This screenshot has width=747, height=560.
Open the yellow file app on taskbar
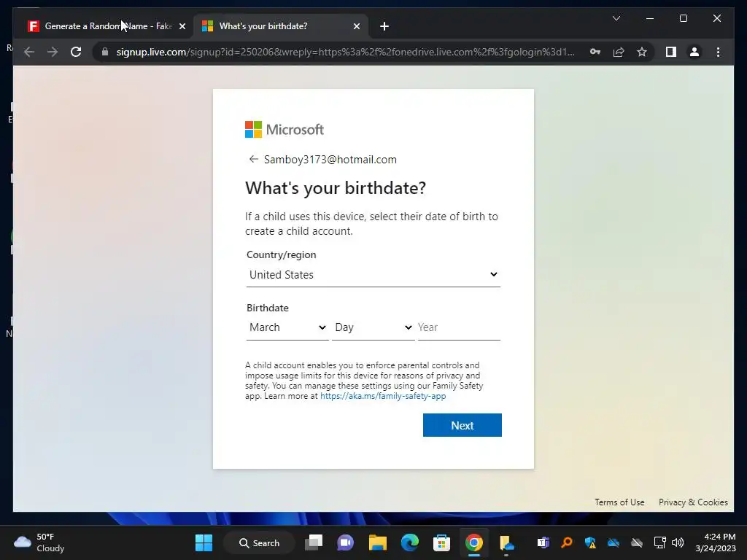tap(506, 542)
